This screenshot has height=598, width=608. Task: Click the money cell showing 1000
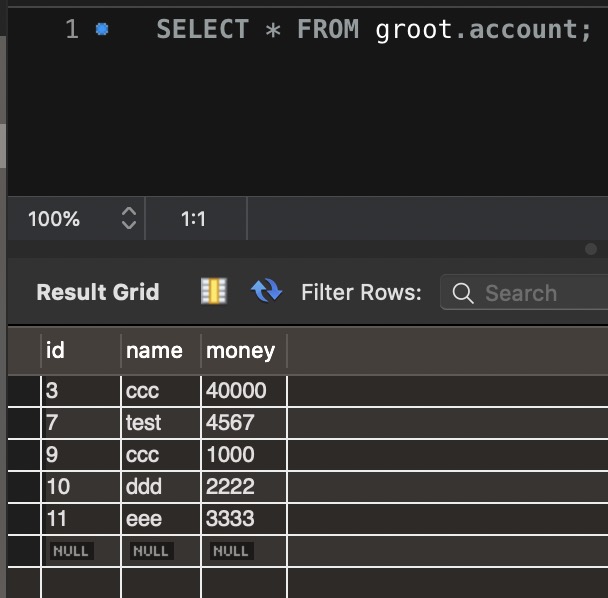tap(242, 455)
